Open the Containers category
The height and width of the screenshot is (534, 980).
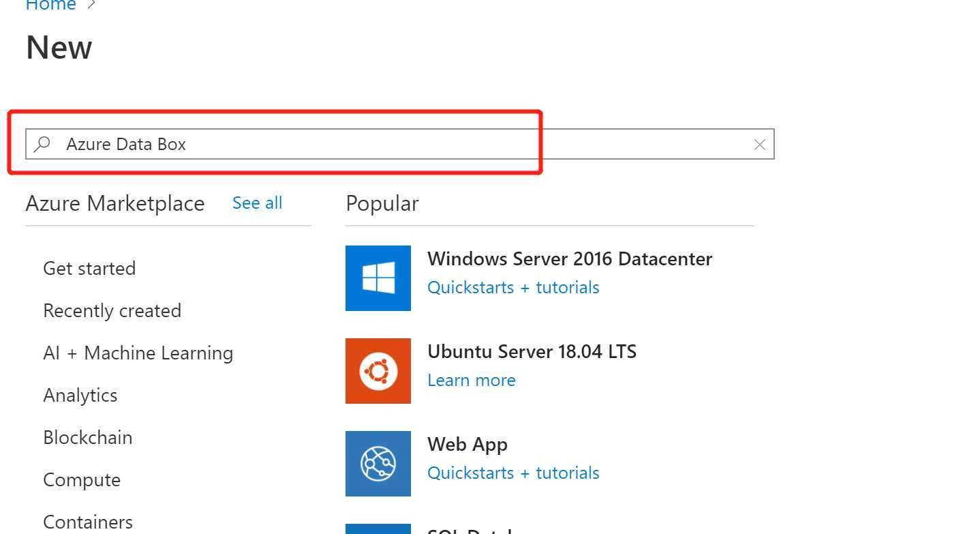[88, 522]
